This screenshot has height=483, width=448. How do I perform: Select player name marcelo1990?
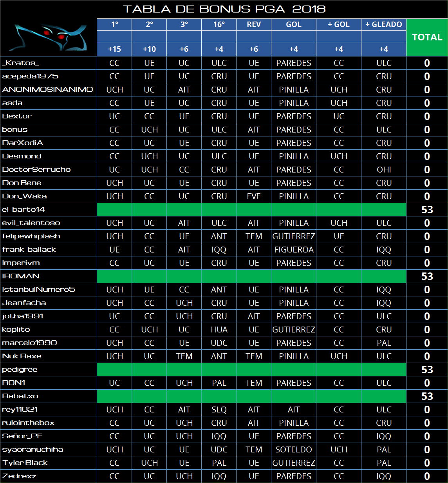click(x=29, y=343)
